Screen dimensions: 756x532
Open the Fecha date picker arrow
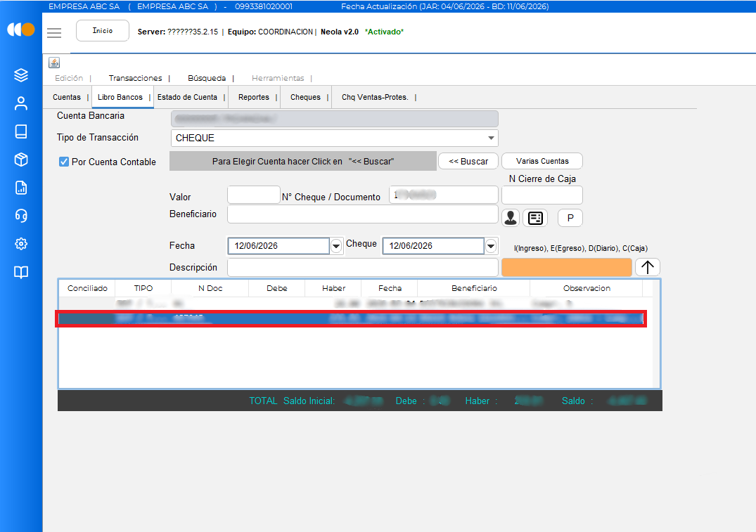click(x=336, y=246)
